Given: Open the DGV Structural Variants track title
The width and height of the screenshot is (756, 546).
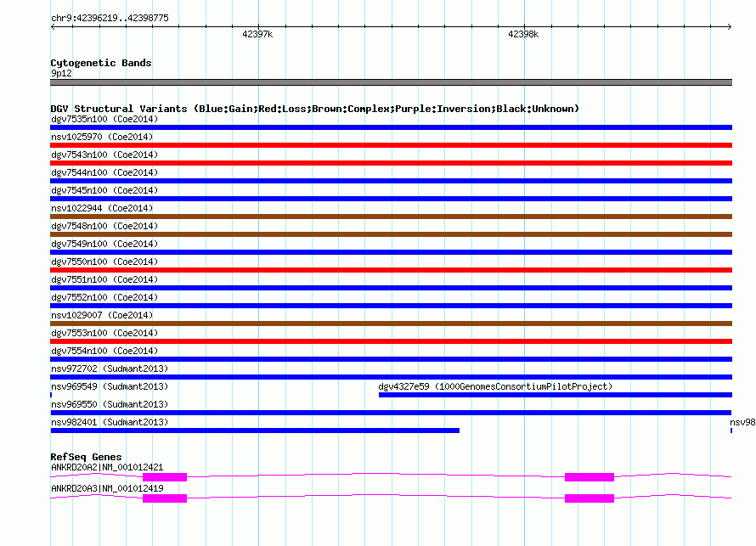Looking at the screenshot, I should point(314,109).
